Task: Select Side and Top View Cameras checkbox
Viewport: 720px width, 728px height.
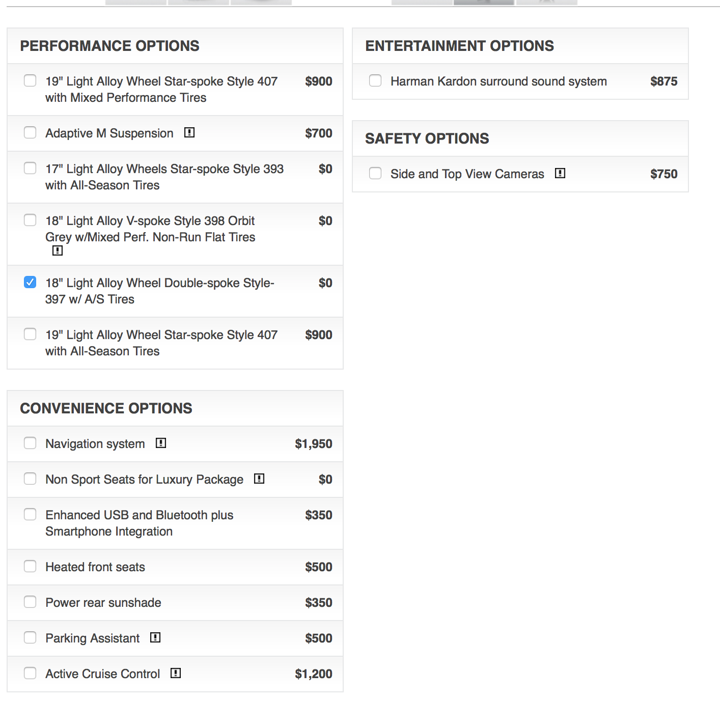Action: coord(375,173)
